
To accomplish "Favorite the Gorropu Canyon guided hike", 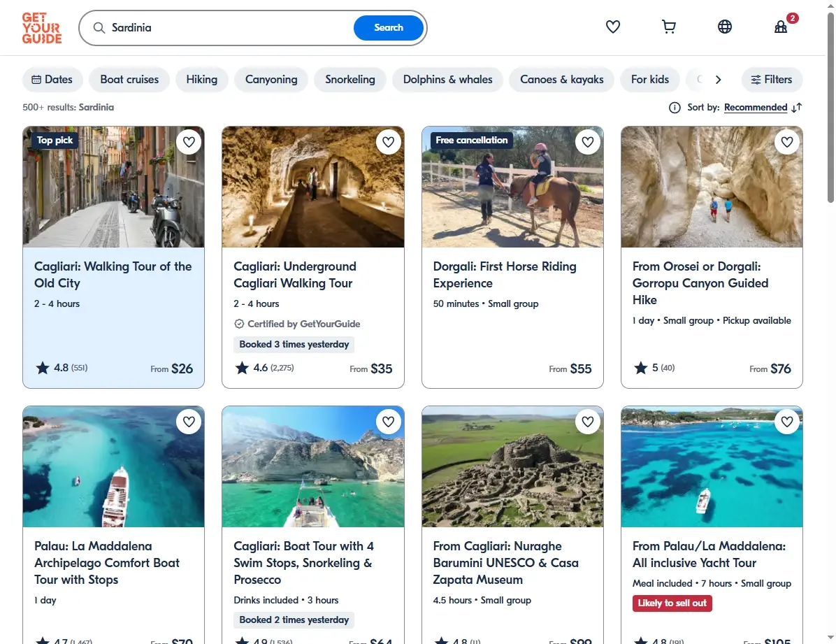I will point(787,142).
